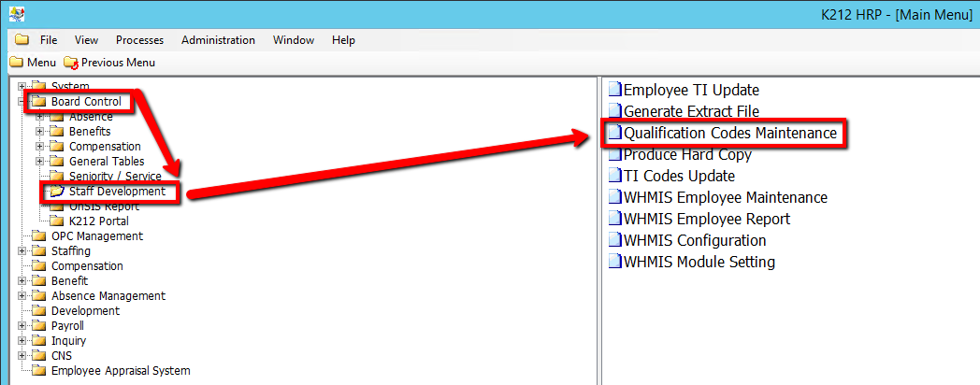Click the icon beside WHMIS Configuration
Screen dimensions: 980x385
click(614, 241)
